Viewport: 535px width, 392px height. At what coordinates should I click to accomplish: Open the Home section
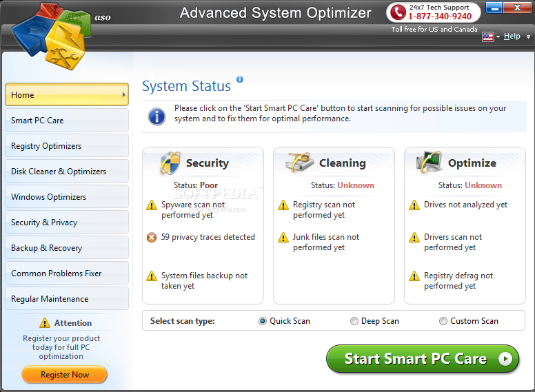pyautogui.click(x=67, y=94)
